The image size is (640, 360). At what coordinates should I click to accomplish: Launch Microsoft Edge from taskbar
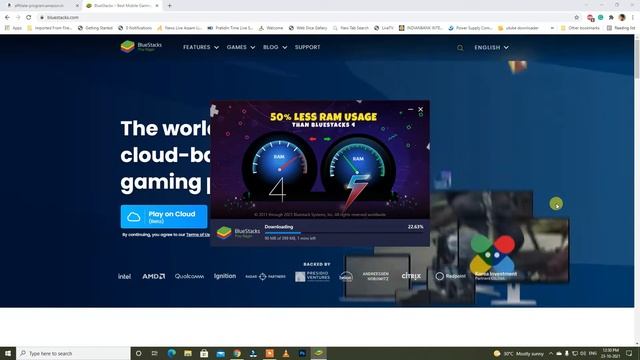(171, 353)
